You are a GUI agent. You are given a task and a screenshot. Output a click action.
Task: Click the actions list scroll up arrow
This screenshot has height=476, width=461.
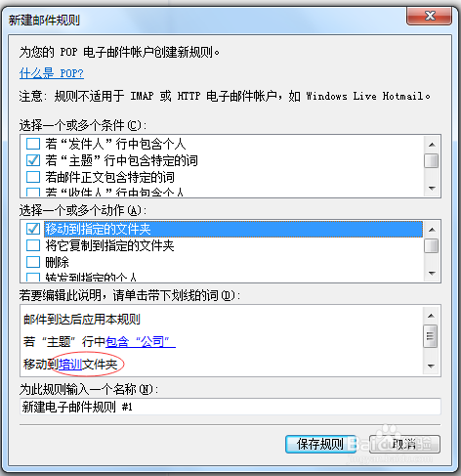click(x=432, y=230)
